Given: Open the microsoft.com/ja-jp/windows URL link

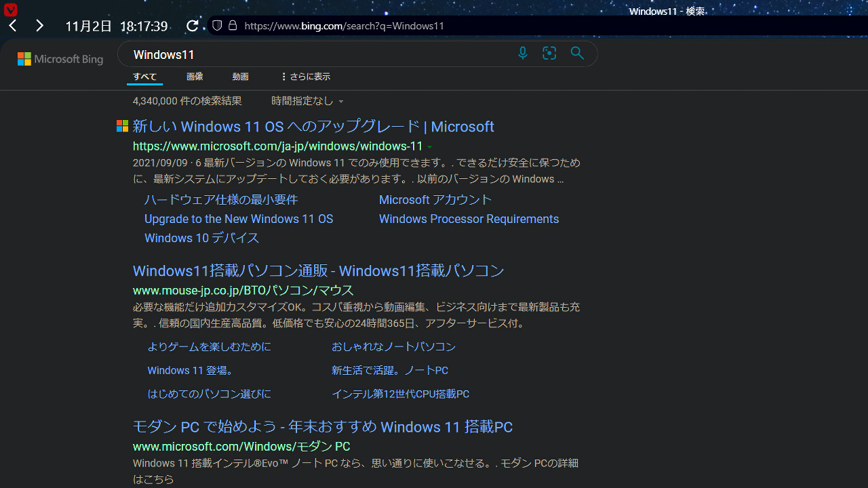Looking at the screenshot, I should click(x=277, y=146).
